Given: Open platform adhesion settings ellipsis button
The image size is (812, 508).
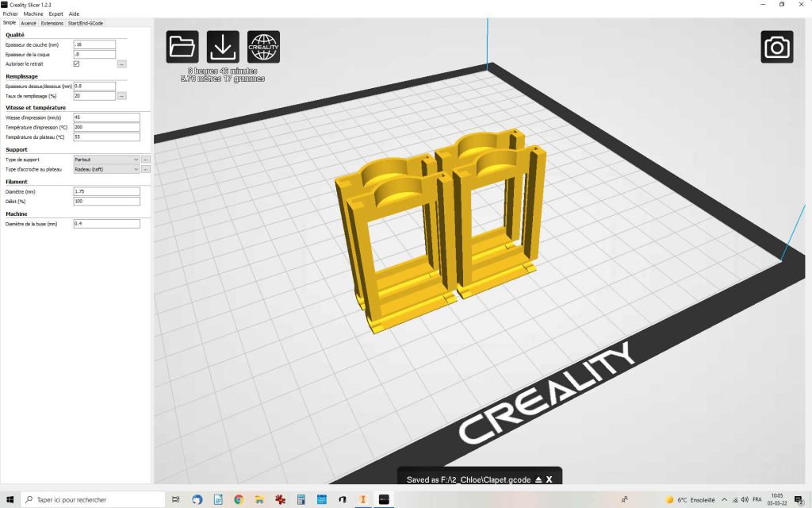Looking at the screenshot, I should point(146,170).
